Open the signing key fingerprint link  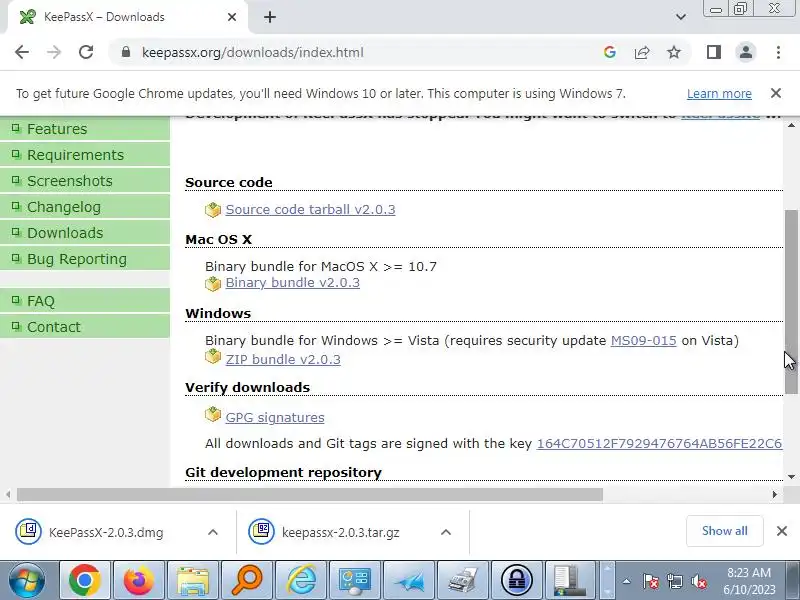tap(659, 443)
